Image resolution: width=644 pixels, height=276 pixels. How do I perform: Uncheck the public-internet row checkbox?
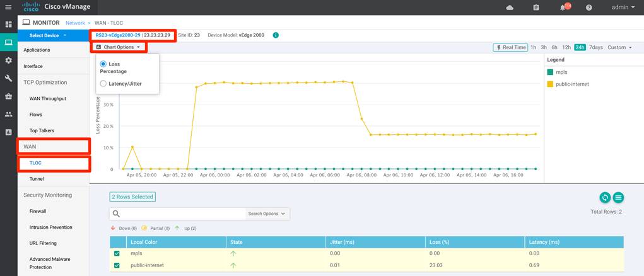coord(117,265)
